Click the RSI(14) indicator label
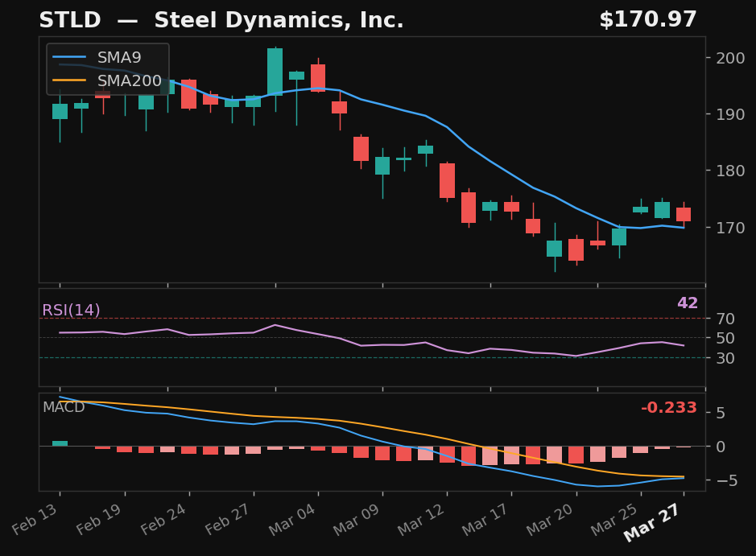This screenshot has width=756, height=556. [71, 309]
